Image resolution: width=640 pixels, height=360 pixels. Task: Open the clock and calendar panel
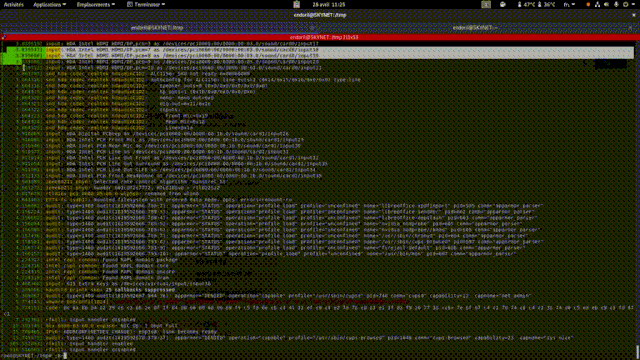click(329, 4)
